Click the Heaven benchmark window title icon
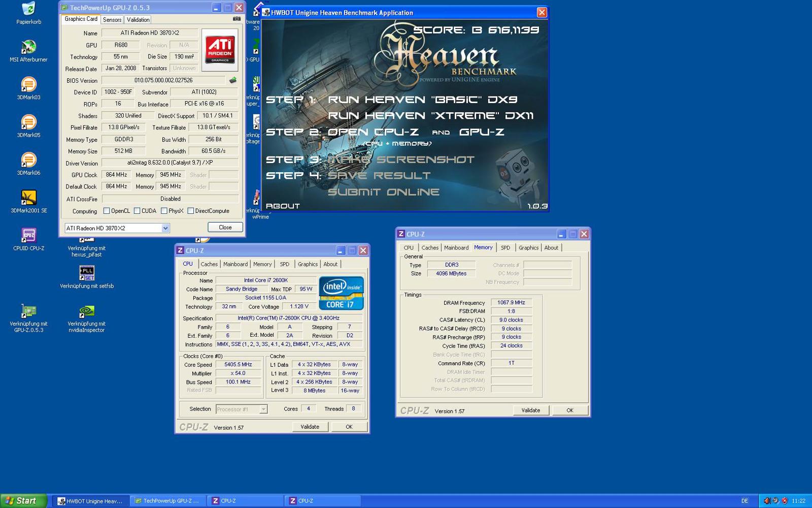The image size is (812, 508). click(x=266, y=12)
